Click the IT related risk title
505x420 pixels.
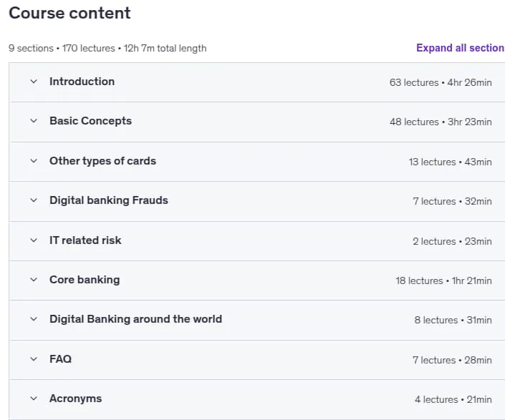point(85,240)
